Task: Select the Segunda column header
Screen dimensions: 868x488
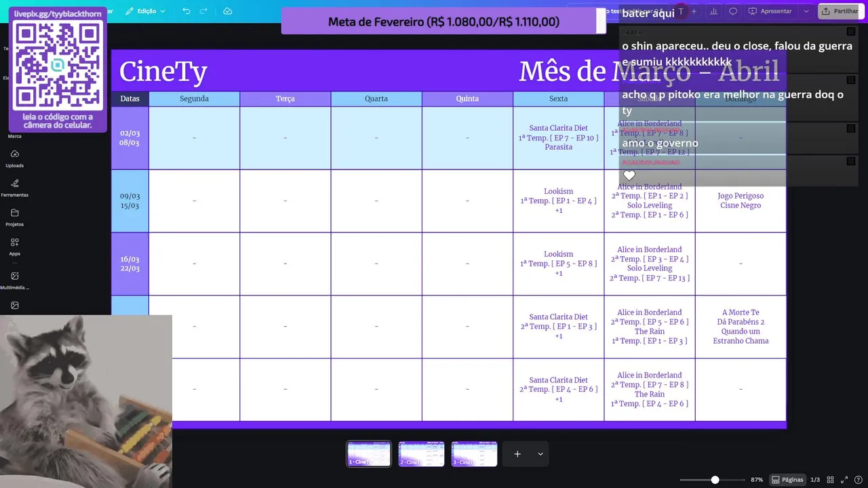Action: coord(195,99)
